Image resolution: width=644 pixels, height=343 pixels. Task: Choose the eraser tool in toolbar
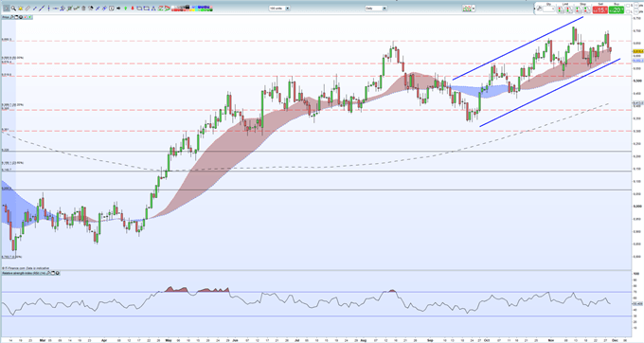point(27,9)
